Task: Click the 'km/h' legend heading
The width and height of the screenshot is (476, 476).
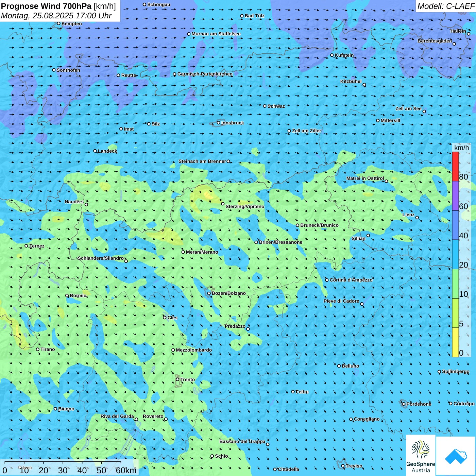Action: point(461,148)
